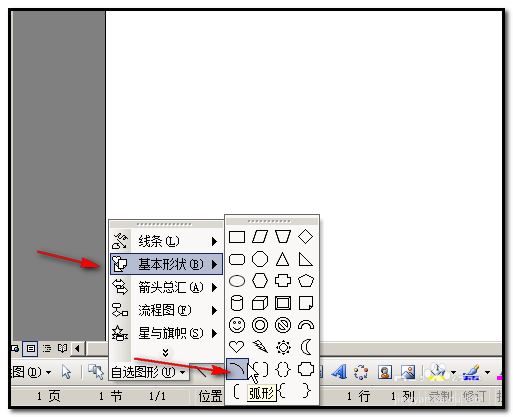Toggle the Select Objects arrow tool
Screen dimensions: 513x417
(66, 372)
